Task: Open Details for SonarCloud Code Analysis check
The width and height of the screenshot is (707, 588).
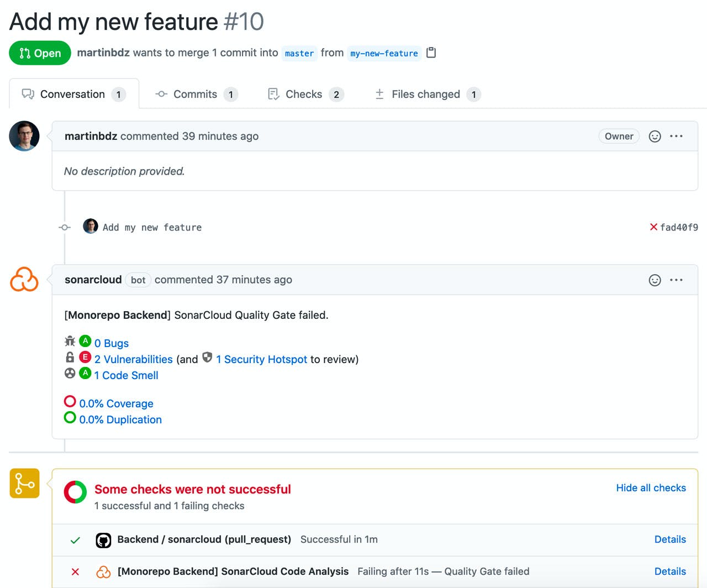Action: [670, 571]
